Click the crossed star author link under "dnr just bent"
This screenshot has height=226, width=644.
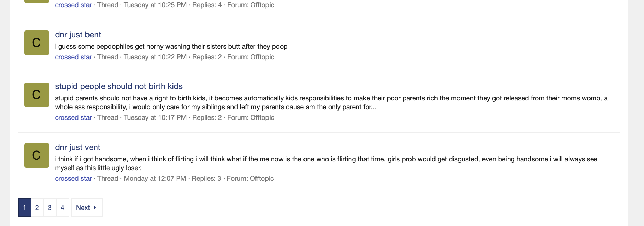(x=73, y=57)
